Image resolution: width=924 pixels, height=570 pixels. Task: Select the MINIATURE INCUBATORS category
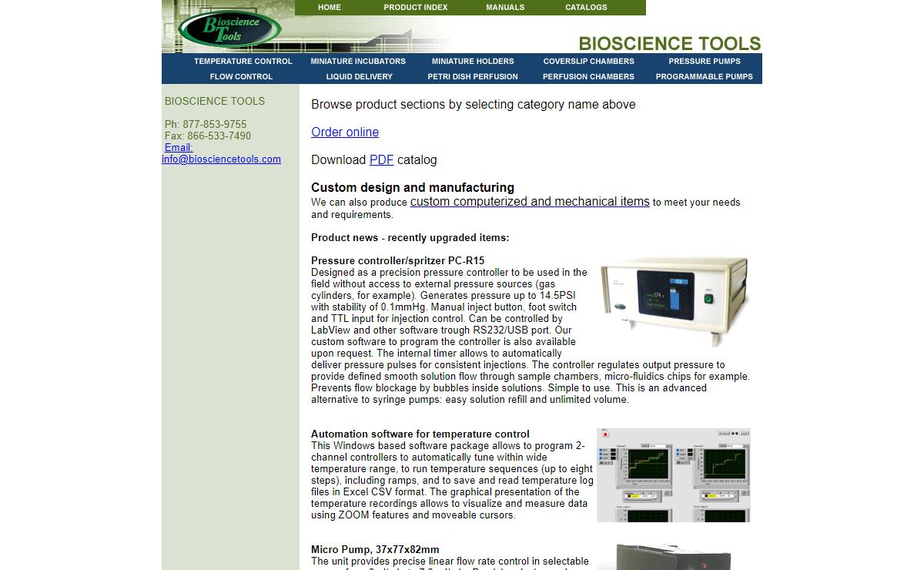pos(358,61)
